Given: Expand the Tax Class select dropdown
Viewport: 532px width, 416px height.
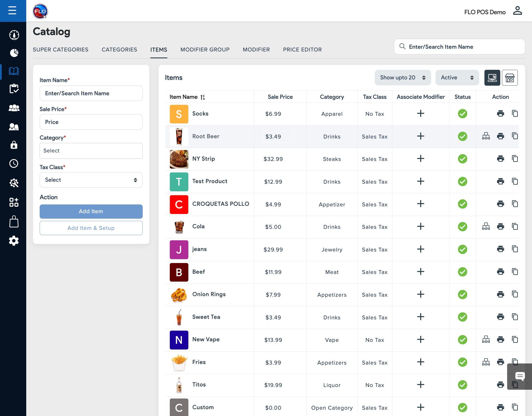Looking at the screenshot, I should pos(91,180).
